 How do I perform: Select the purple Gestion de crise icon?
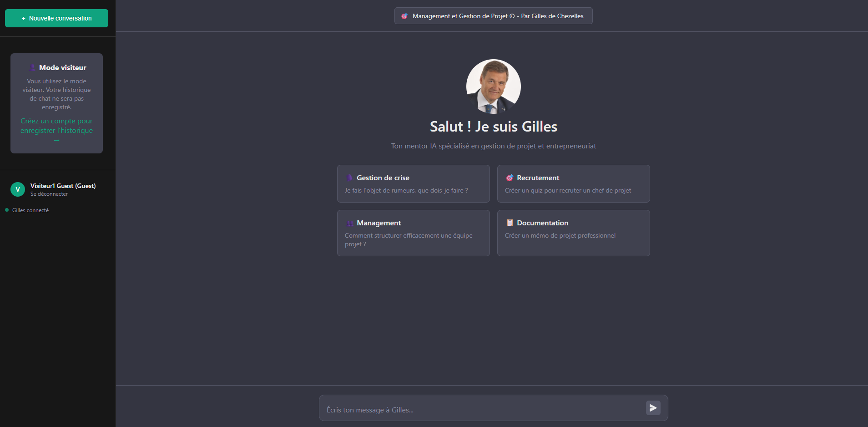point(349,178)
